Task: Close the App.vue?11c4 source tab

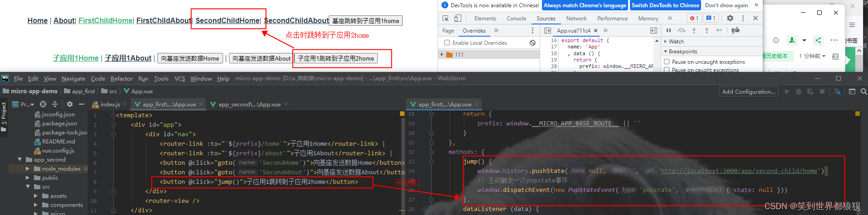Action: pyautogui.click(x=595, y=30)
